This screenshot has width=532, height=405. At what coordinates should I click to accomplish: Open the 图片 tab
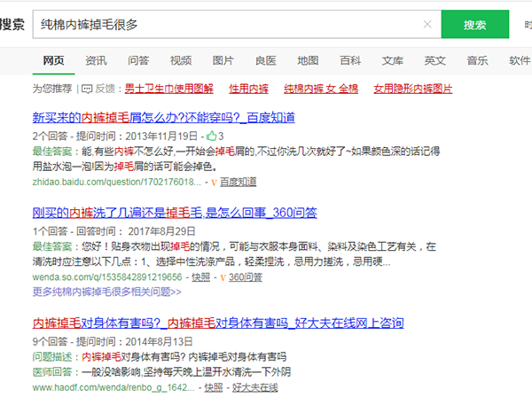point(223,61)
